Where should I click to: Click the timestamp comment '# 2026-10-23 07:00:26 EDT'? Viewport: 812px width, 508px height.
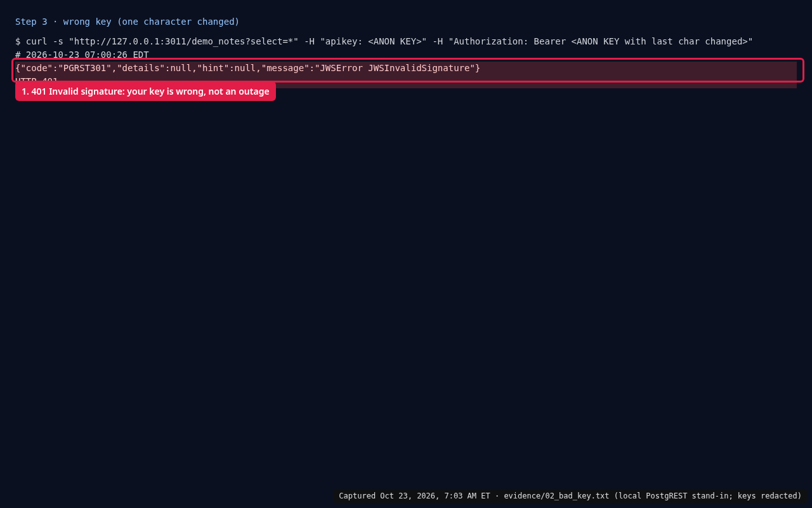(82, 55)
